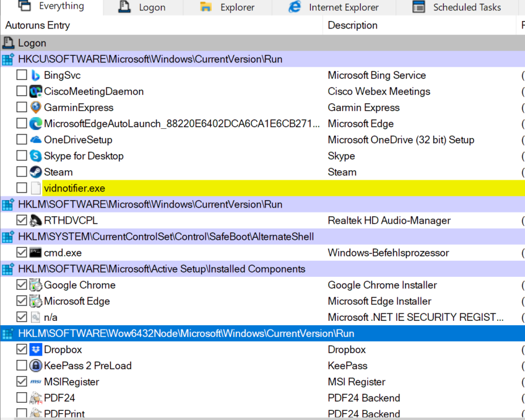Click the Logon group header icon
Screen dimensions: 525x420
coord(8,43)
